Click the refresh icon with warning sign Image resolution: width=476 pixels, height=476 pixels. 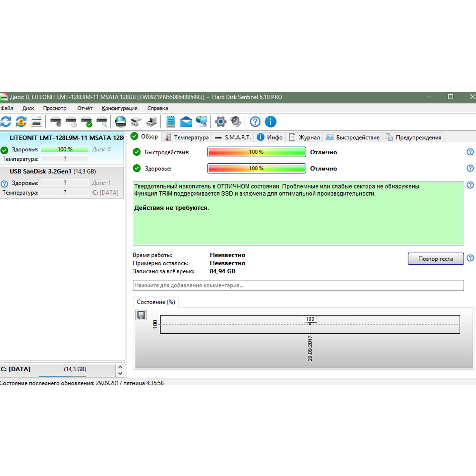[x=21, y=121]
